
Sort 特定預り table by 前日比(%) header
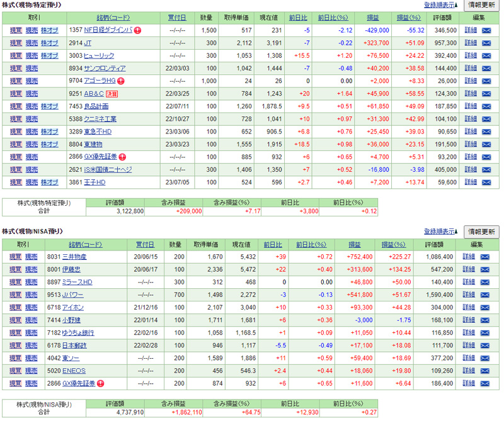pos(333,18)
